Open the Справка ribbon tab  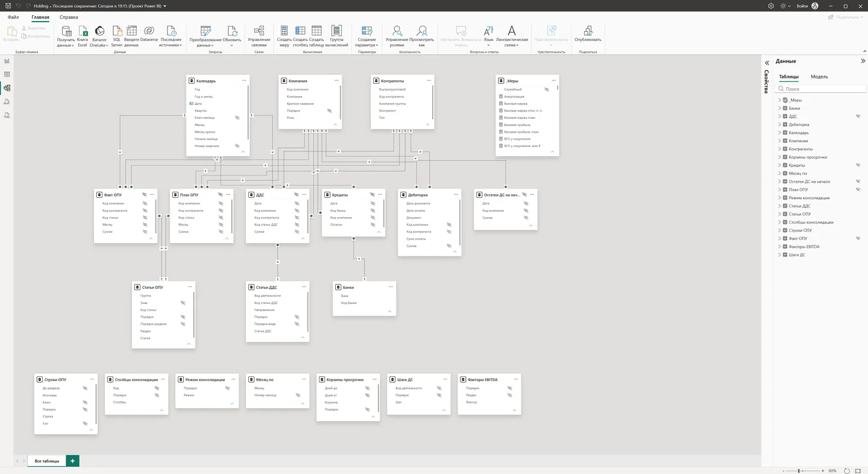click(69, 17)
